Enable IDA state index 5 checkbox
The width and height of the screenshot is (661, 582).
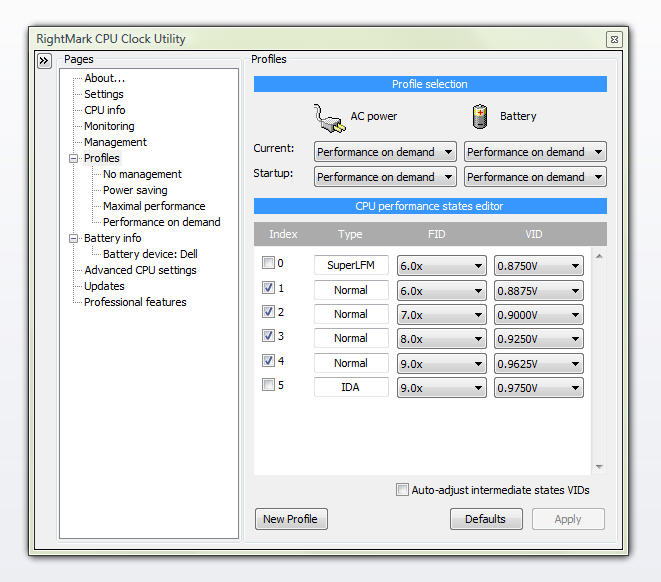pos(268,384)
